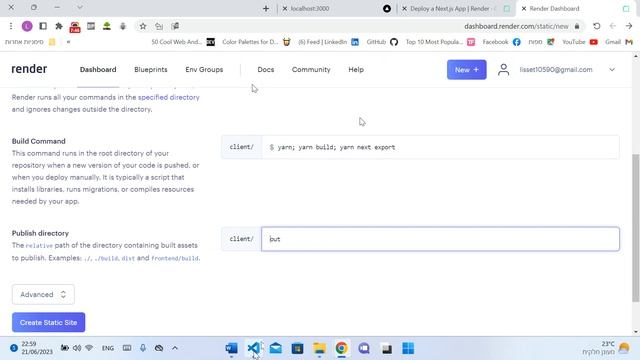Open the extensions puzzle icon
This screenshot has height=360, width=640.
pos(59,26)
